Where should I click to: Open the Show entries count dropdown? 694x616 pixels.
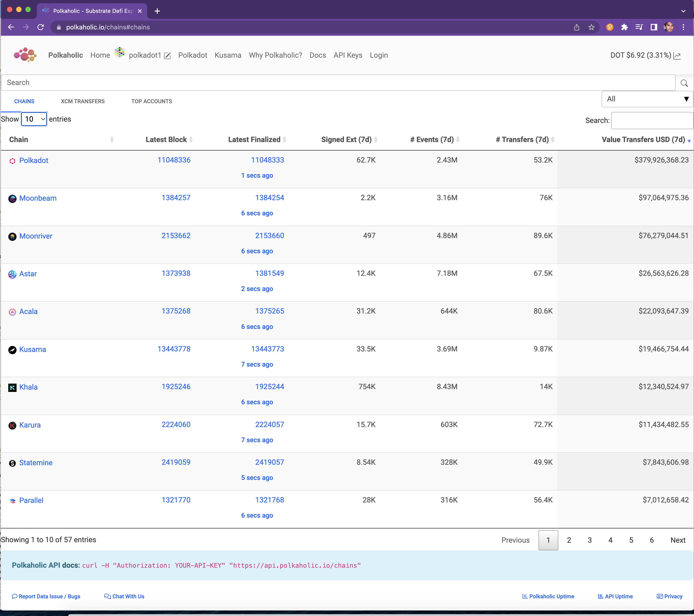pyautogui.click(x=34, y=119)
